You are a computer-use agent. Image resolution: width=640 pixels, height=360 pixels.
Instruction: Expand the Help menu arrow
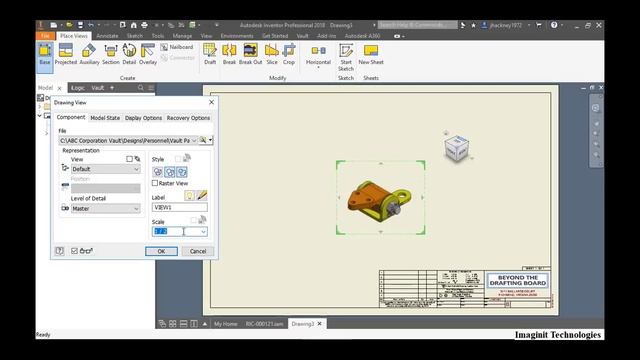[x=562, y=25]
